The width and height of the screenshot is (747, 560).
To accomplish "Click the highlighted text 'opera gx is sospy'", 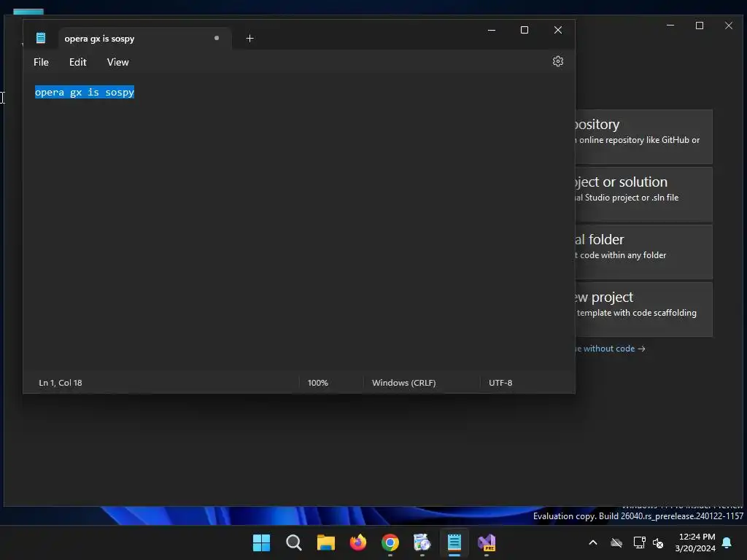I will 85,93.
